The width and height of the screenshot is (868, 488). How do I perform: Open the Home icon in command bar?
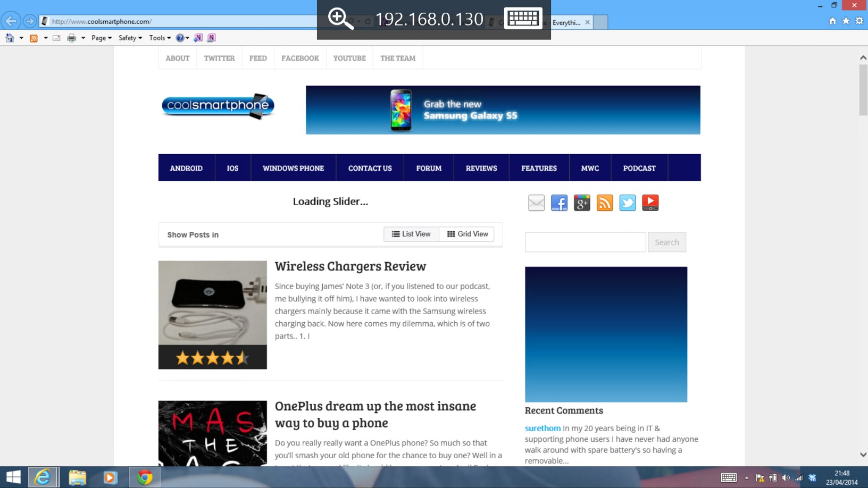point(10,38)
